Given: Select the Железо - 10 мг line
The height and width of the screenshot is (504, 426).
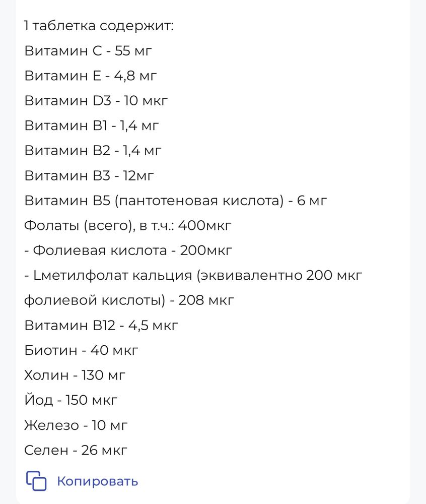Looking at the screenshot, I should pos(77,424).
